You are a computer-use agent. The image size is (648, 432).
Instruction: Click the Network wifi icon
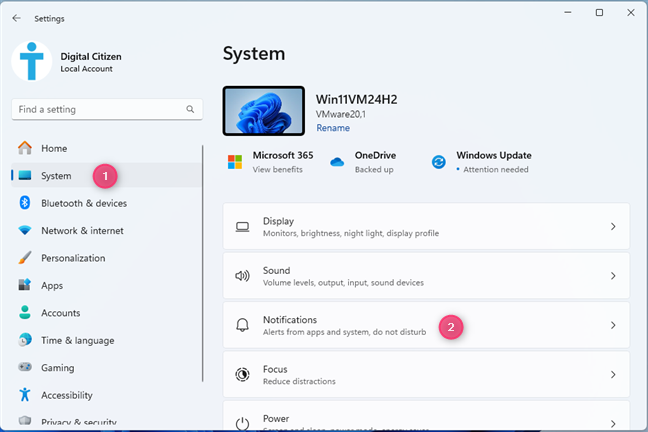pyautogui.click(x=25, y=230)
